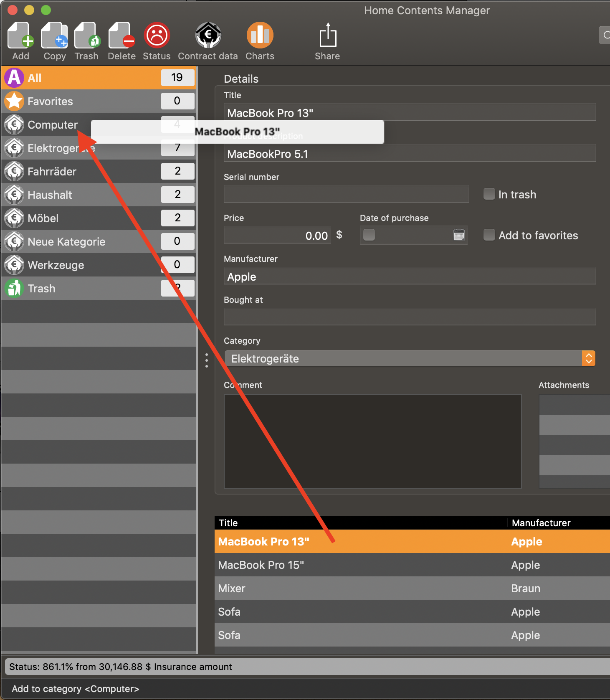The height and width of the screenshot is (700, 610).
Task: Select the Neue Kategorie category
Action: click(x=99, y=241)
